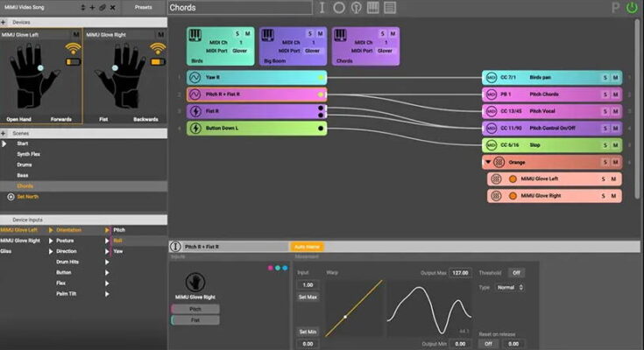Click the lightning icon on Fist R input

point(195,111)
